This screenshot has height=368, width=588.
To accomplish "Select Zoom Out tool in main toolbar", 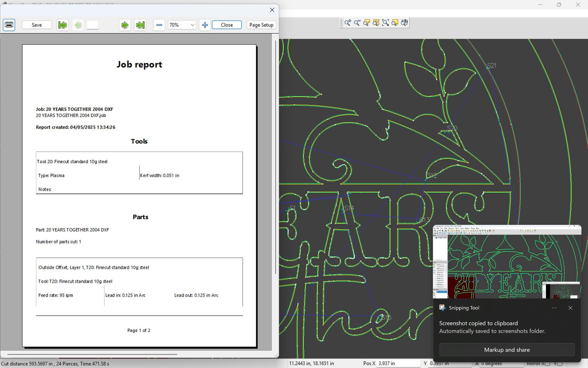I will (357, 23).
